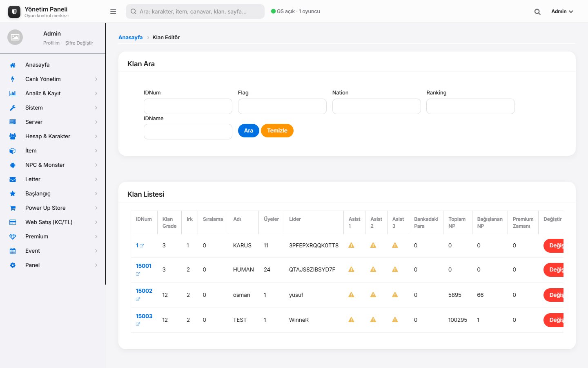Click the Panel gear icon
The image size is (588, 368).
[x=13, y=265]
